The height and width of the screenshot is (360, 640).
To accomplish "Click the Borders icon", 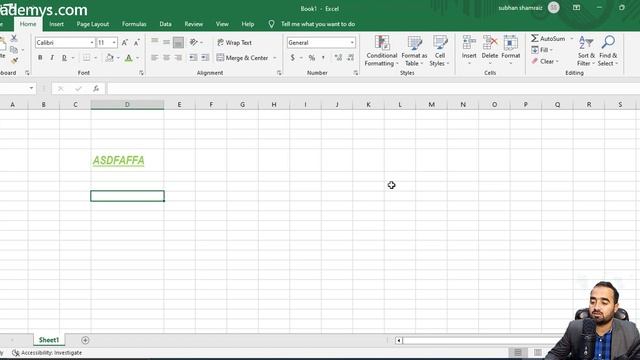I will click(x=87, y=58).
